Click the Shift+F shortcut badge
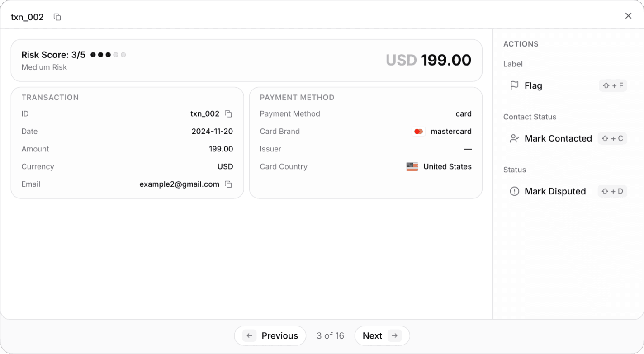The height and width of the screenshot is (354, 644). [x=613, y=85]
